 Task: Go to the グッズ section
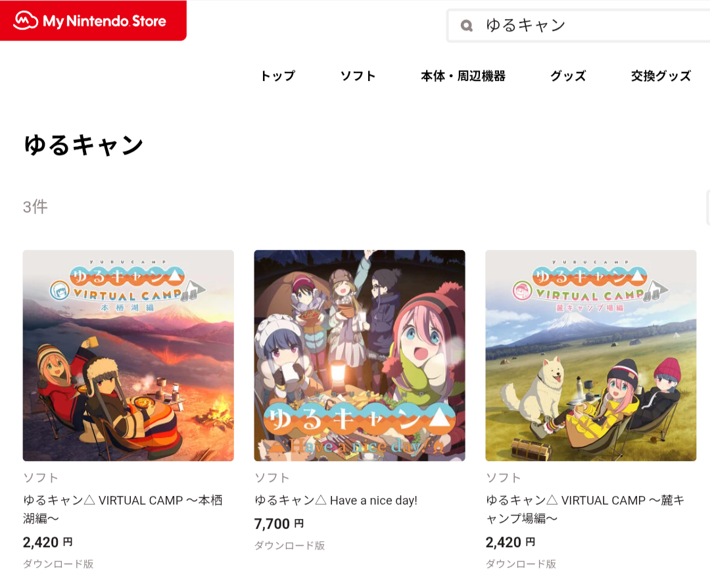tap(568, 76)
